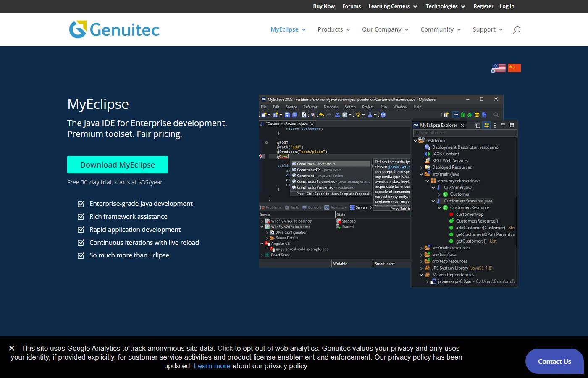Click 'REST Web Services' node in IDE screenshot
This screenshot has height=378, width=588.
click(x=450, y=160)
